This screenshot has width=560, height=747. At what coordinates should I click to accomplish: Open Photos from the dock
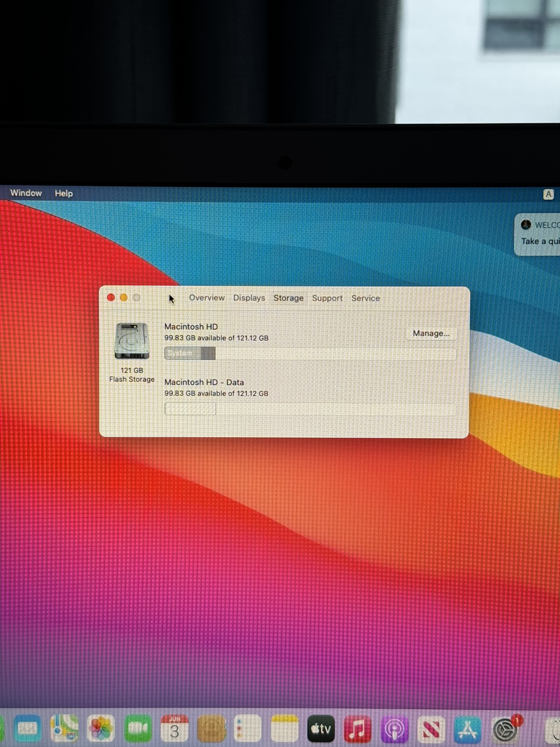[101, 728]
